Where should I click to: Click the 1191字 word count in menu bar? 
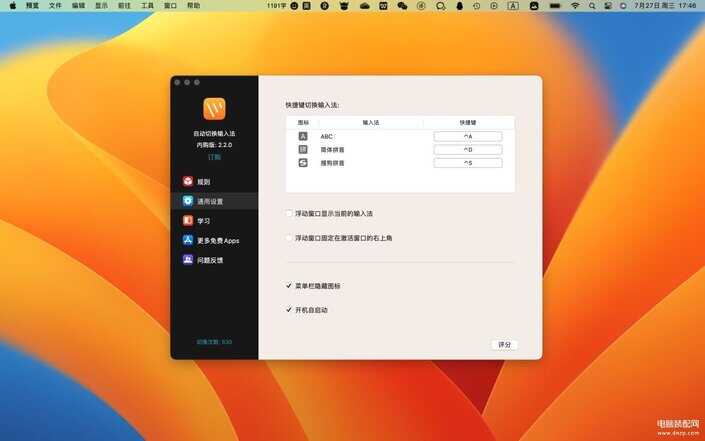pos(277,6)
